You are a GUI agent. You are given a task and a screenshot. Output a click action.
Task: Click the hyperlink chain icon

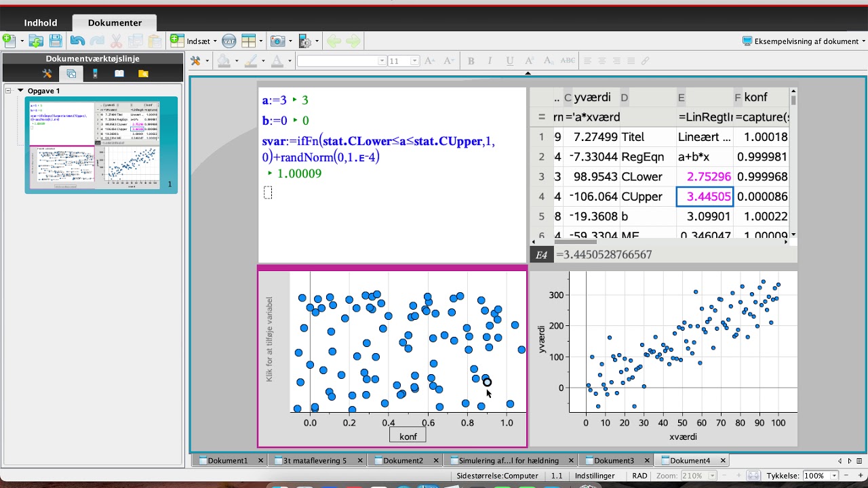pyautogui.click(x=645, y=61)
